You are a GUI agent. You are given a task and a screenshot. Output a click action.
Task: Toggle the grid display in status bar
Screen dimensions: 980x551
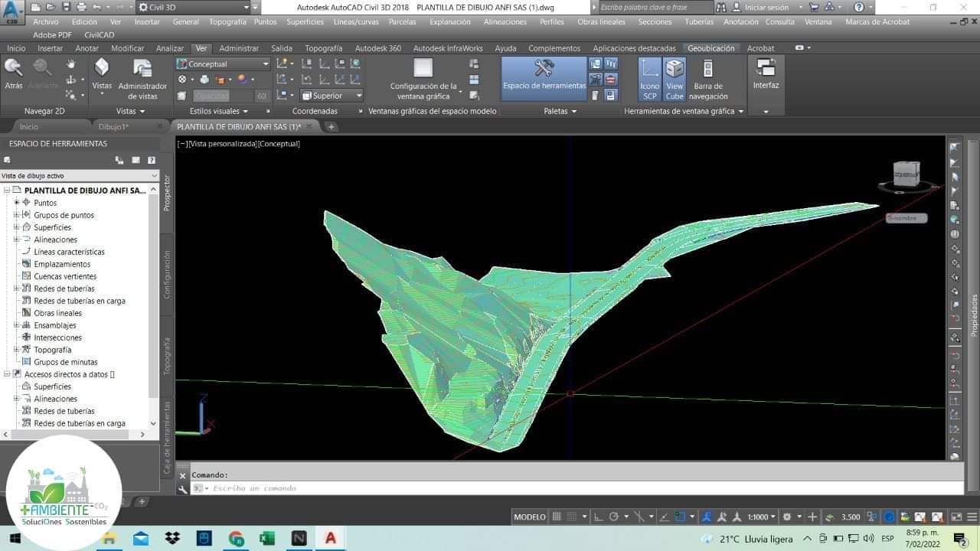[557, 517]
